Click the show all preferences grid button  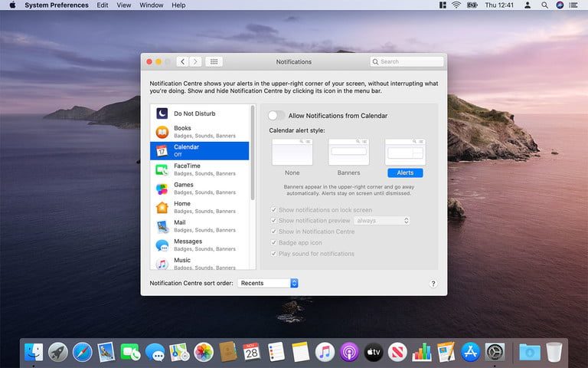(214, 61)
